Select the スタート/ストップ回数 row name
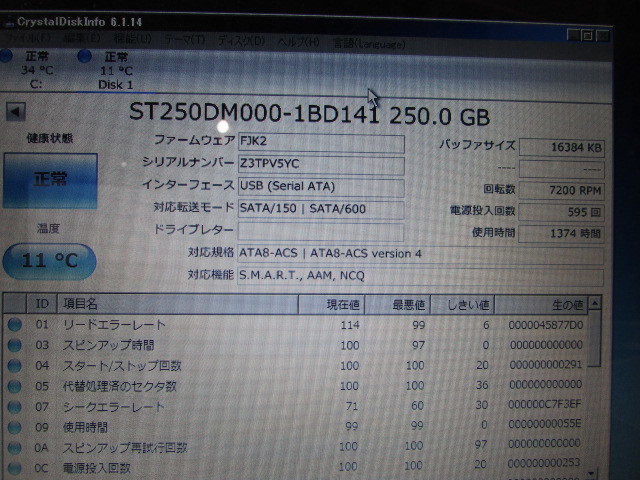This screenshot has height=480, width=640. point(122,366)
